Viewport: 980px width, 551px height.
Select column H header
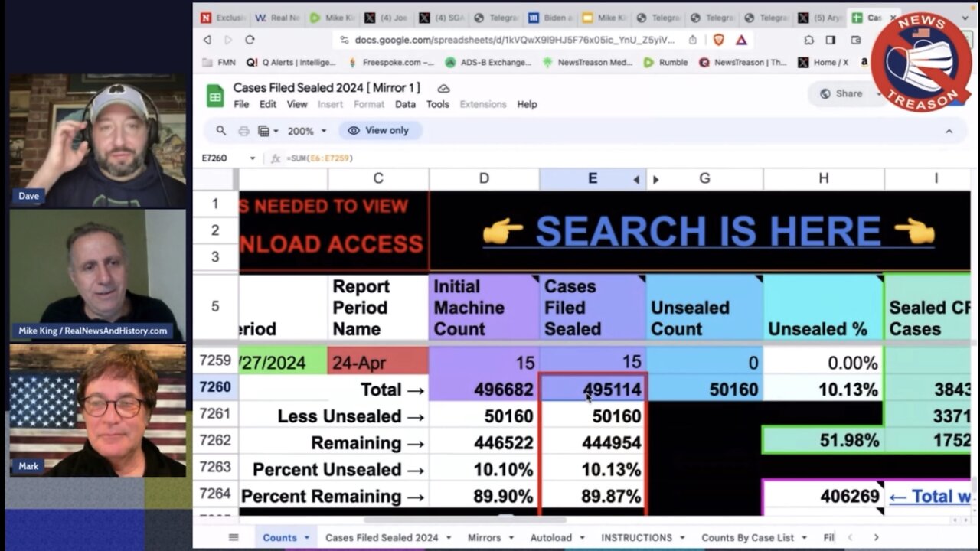point(824,179)
